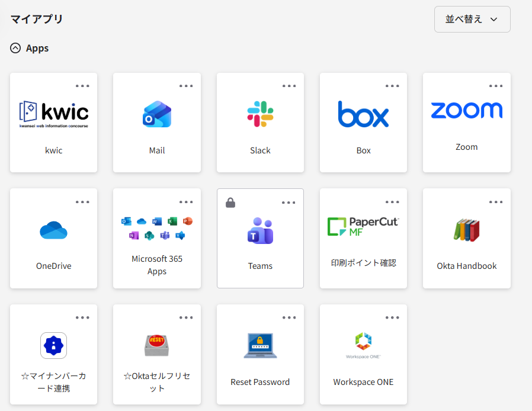Click the red RESET button icon
Screen dimensions: 532x411
157,345
